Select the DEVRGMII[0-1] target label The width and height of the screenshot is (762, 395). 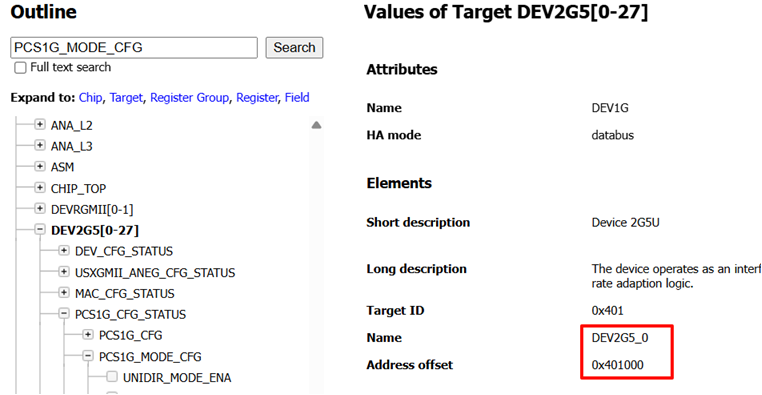point(92,209)
